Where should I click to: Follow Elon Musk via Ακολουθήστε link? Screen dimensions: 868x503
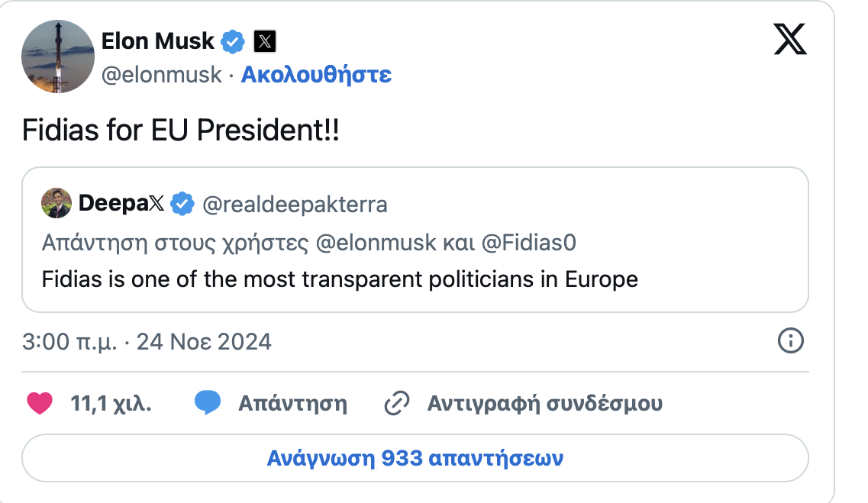316,75
